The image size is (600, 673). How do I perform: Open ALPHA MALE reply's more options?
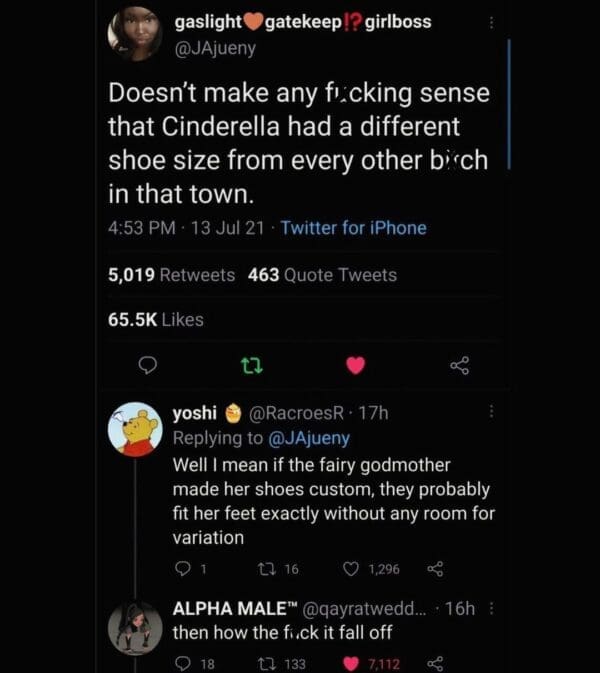pos(490,608)
